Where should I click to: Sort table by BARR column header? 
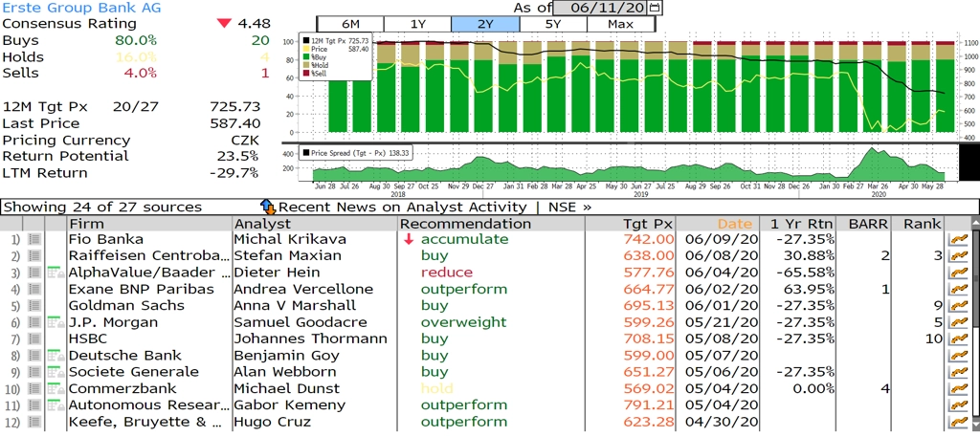click(x=865, y=224)
